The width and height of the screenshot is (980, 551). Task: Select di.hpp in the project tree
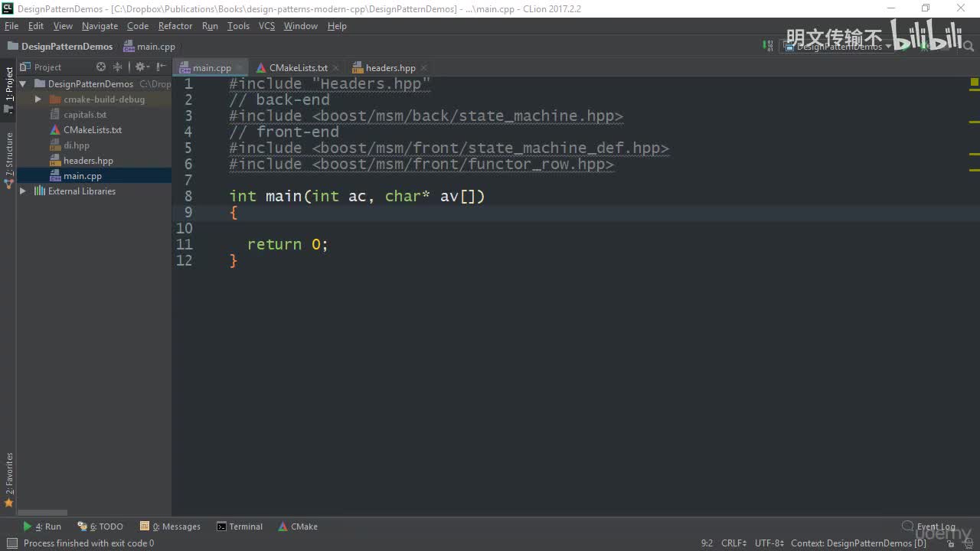(x=77, y=145)
